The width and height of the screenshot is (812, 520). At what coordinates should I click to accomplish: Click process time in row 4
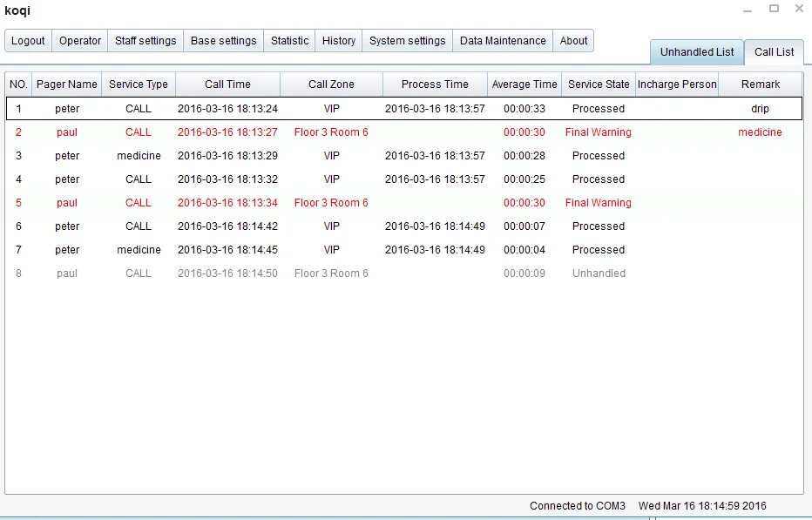click(435, 179)
